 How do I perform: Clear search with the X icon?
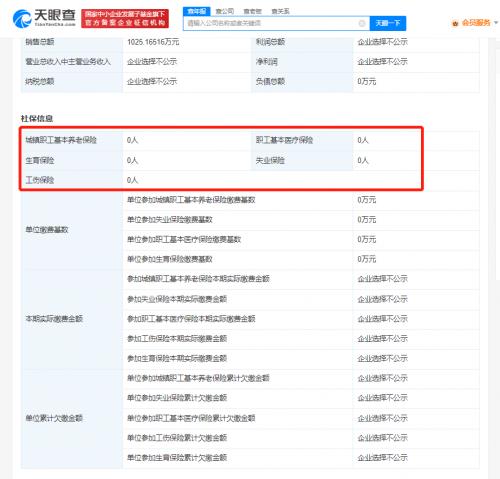pyautogui.click(x=362, y=23)
